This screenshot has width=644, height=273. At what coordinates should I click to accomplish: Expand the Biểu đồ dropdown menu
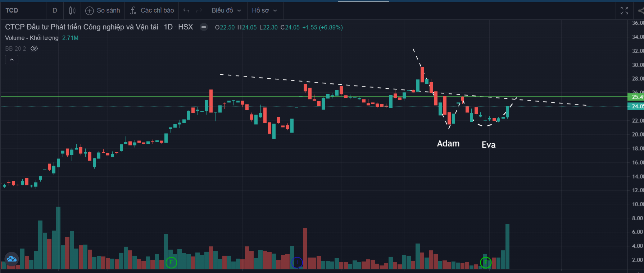coord(226,10)
